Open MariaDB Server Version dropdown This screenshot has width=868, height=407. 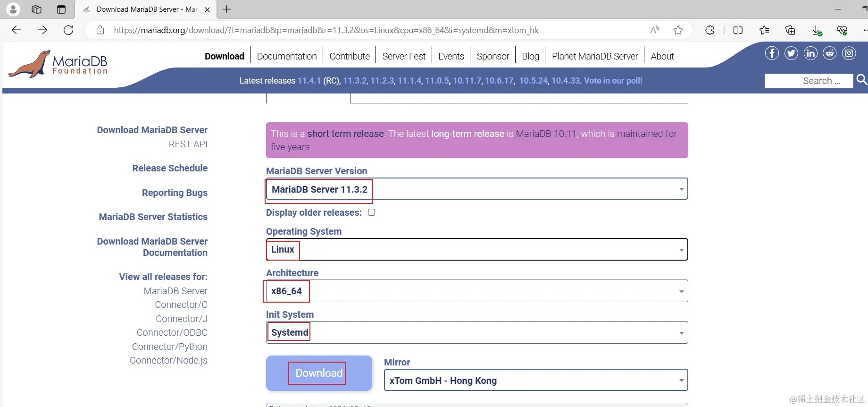click(477, 189)
